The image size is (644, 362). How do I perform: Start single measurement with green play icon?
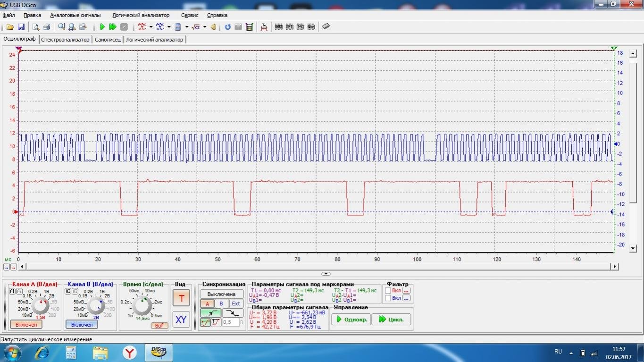(102, 27)
